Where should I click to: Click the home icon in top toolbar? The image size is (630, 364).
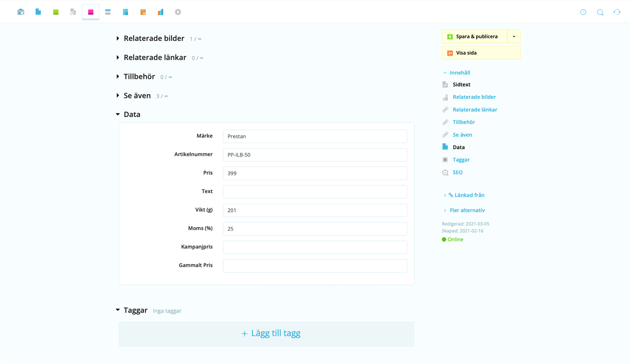coord(21,12)
